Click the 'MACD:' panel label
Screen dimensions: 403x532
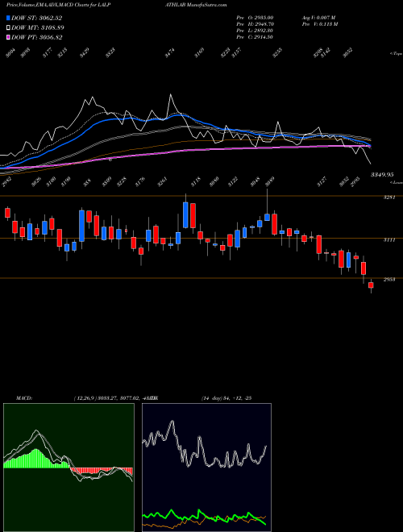click(x=24, y=398)
